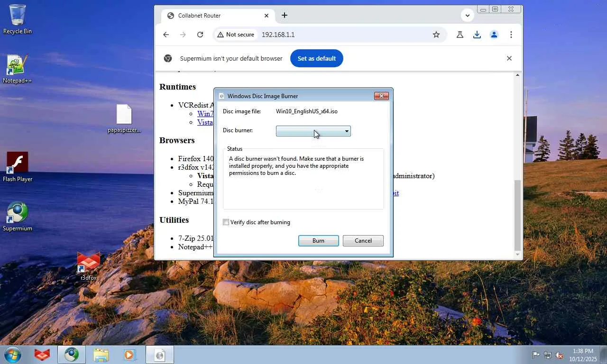Open Windows Media Player from the taskbar
607x364 pixels.
[129, 355]
